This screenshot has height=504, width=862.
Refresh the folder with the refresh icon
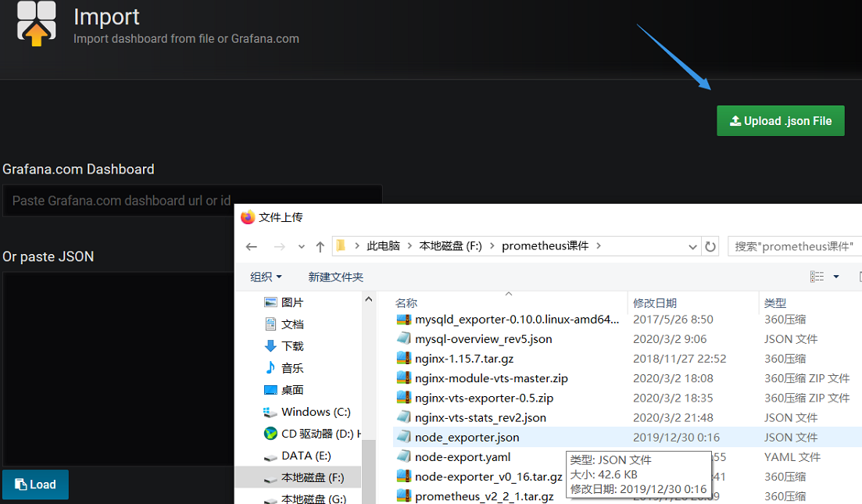click(x=710, y=246)
